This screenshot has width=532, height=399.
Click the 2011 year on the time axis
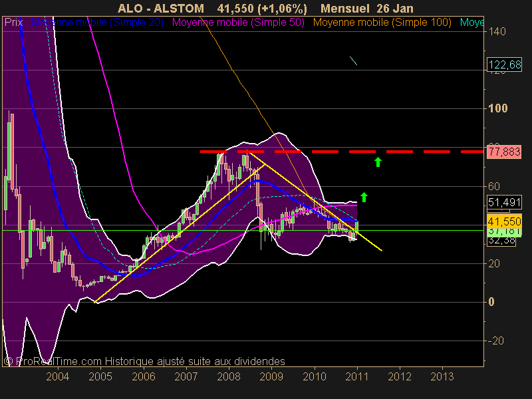click(357, 376)
